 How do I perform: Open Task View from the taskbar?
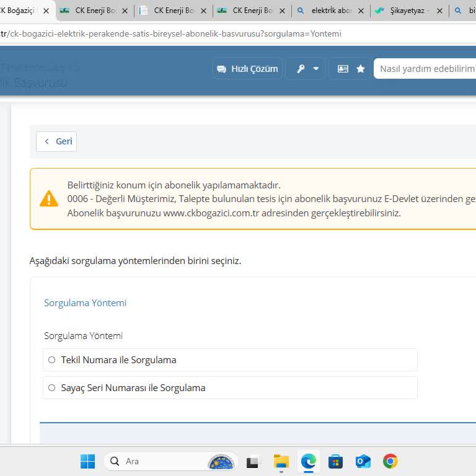click(x=252, y=462)
